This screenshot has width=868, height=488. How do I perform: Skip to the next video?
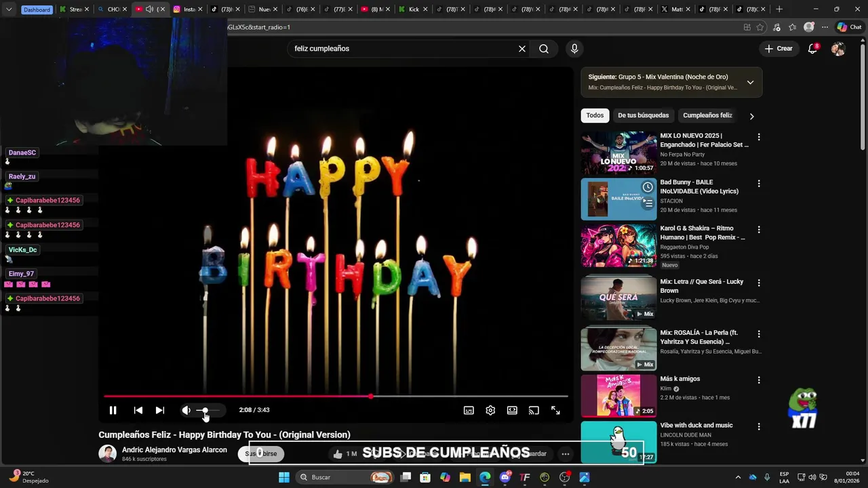tap(160, 410)
